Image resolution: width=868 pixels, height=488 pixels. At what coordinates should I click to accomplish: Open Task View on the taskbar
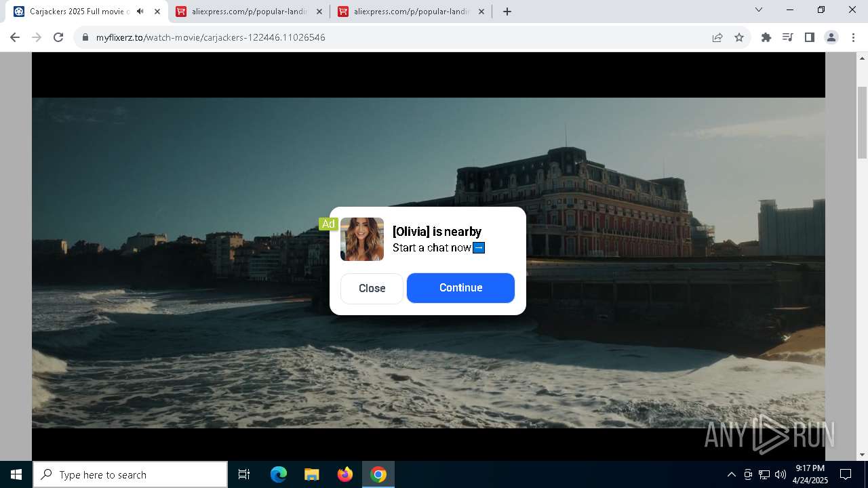(244, 474)
